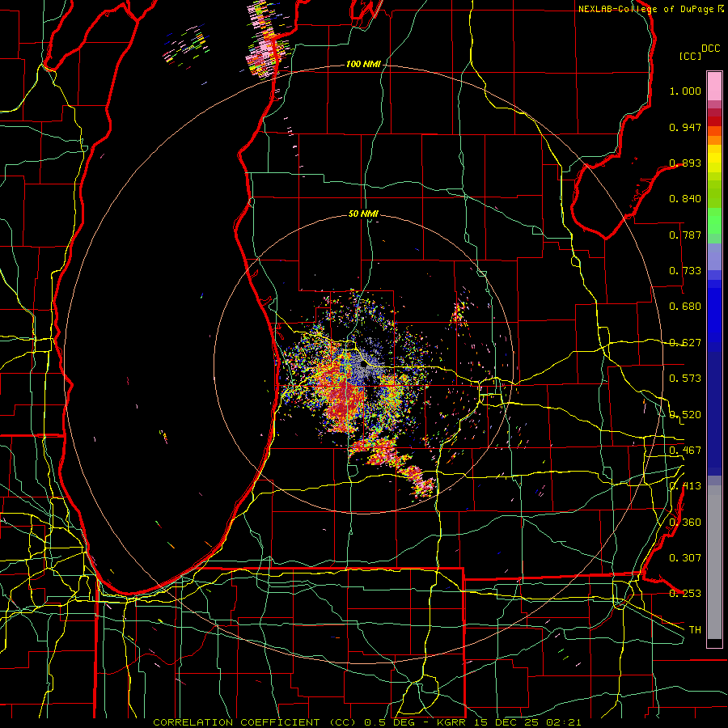The image size is (728, 728).
Task: Click the 15 DEC 25 02:21 timestamp
Action: [x=528, y=722]
